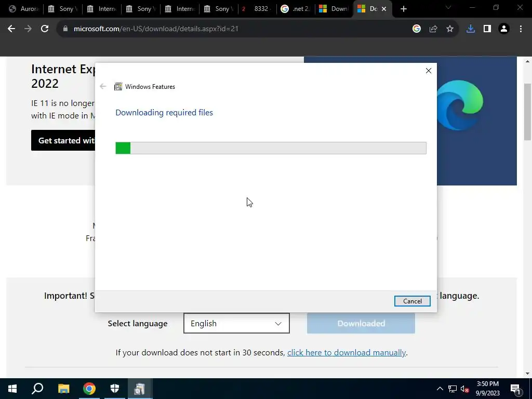Open Chrome profile avatar
The width and height of the screenshot is (532, 399).
coord(504,29)
